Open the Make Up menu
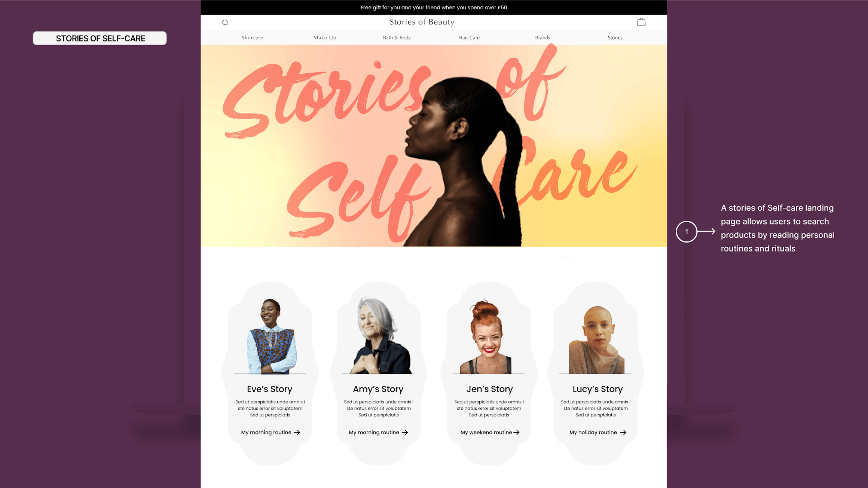 [x=325, y=37]
